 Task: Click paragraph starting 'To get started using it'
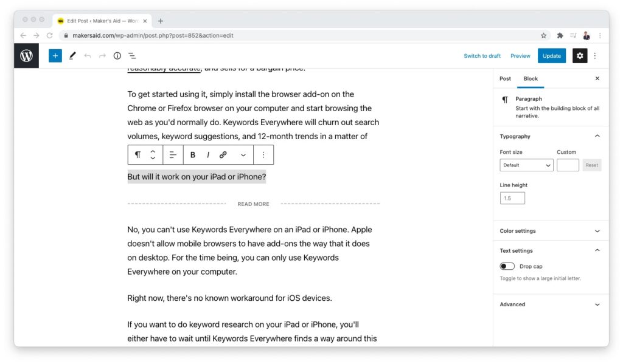coord(254,115)
